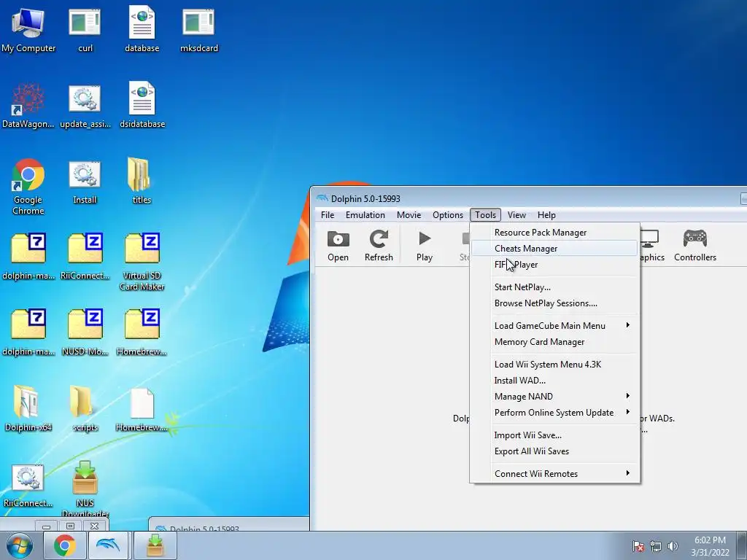The height and width of the screenshot is (560, 747).
Task: Select the Virtual SD Card Maker archive
Action: coord(142,262)
